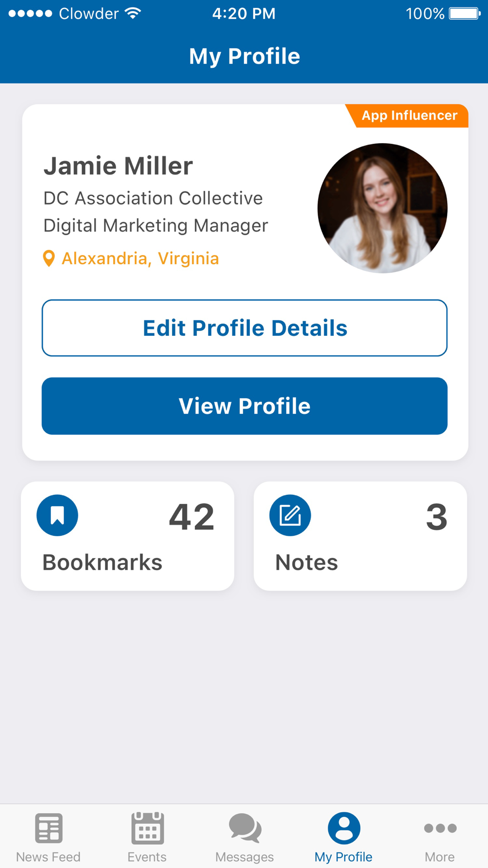Tap the My Profile header title
The width and height of the screenshot is (488, 868).
[244, 57]
